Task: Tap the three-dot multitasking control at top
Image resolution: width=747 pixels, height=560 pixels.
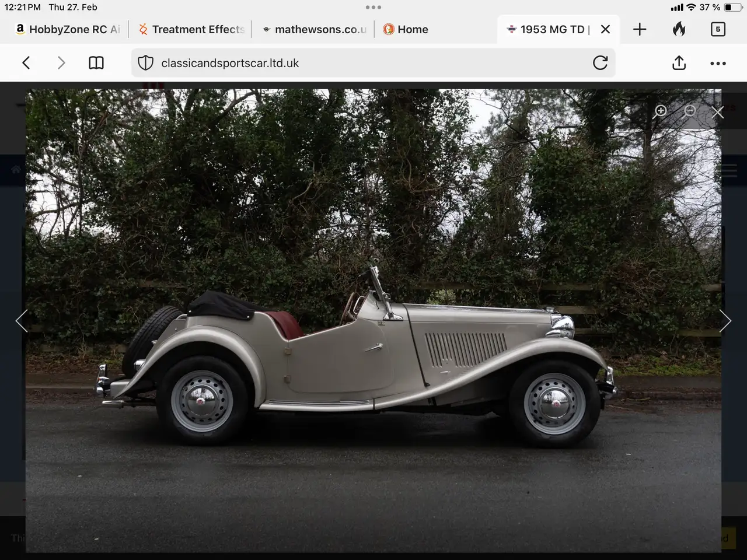Action: (x=373, y=8)
